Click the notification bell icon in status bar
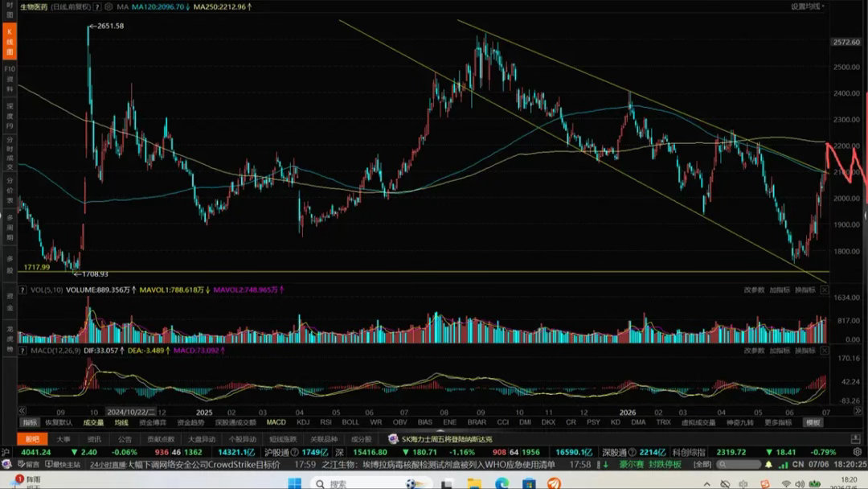The image size is (868, 489). 768,464
